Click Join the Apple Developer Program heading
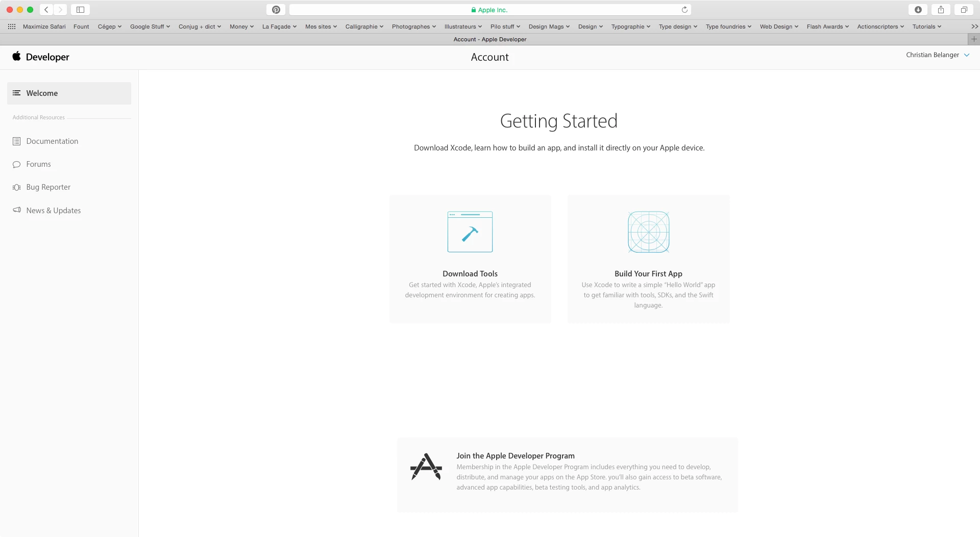The height and width of the screenshot is (537, 980). click(516, 456)
